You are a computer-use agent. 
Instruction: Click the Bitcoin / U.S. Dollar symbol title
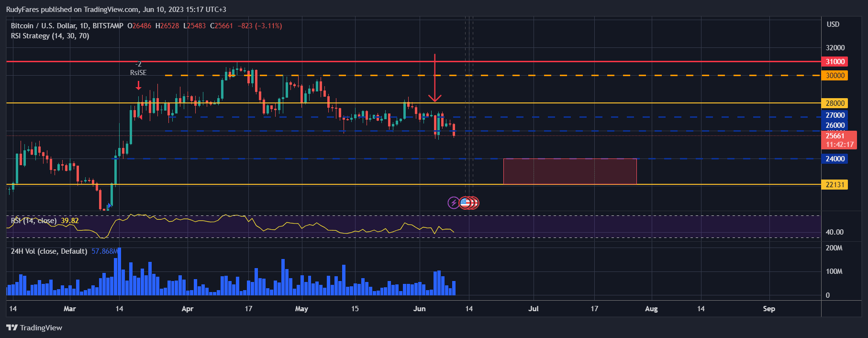coord(67,26)
